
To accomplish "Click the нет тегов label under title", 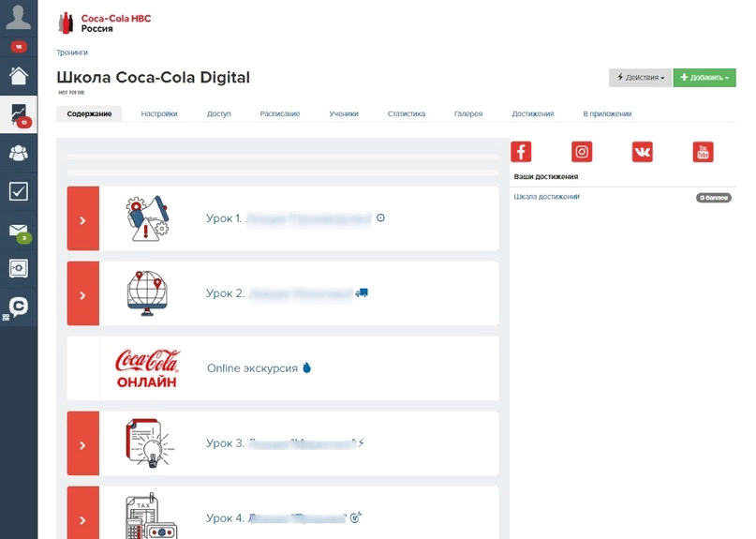I will click(71, 92).
